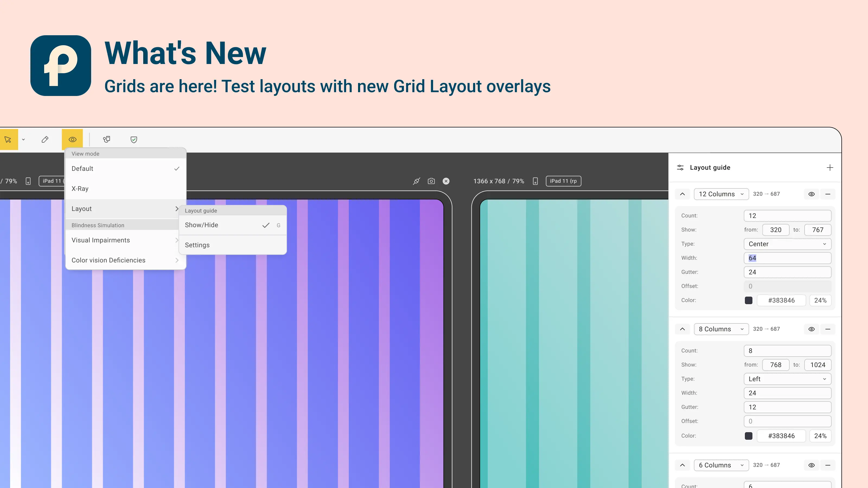Image resolution: width=868 pixels, height=488 pixels.
Task: Click the Width field with 64
Action: [787, 258]
